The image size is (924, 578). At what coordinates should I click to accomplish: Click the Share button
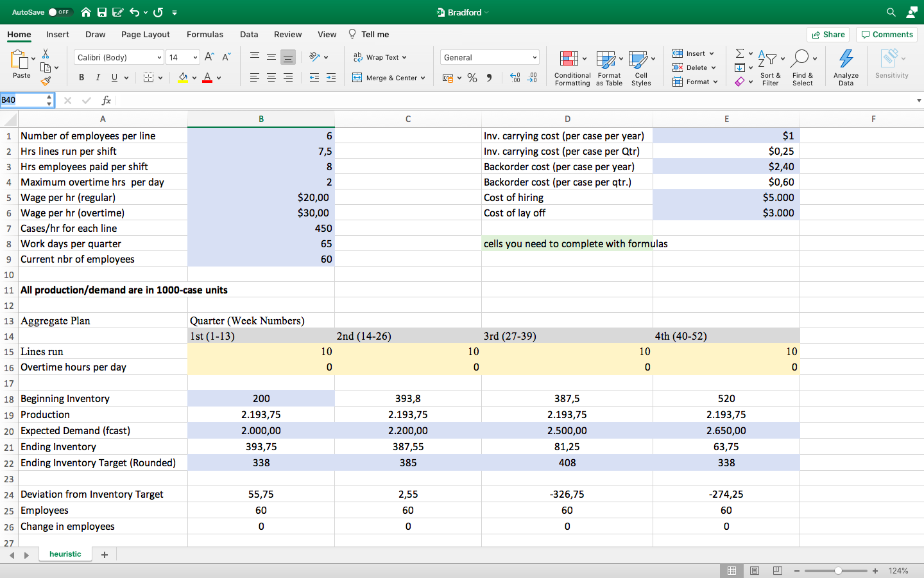pos(828,34)
